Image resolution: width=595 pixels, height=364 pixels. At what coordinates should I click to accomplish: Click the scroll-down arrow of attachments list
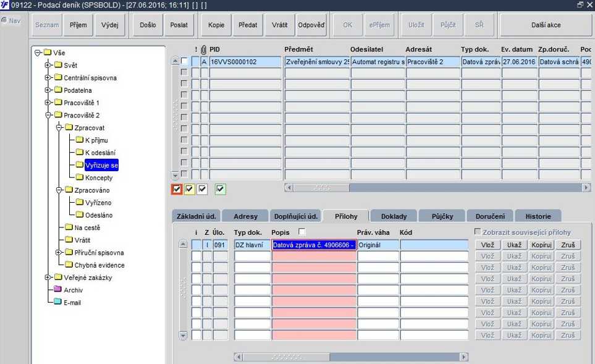point(183,336)
